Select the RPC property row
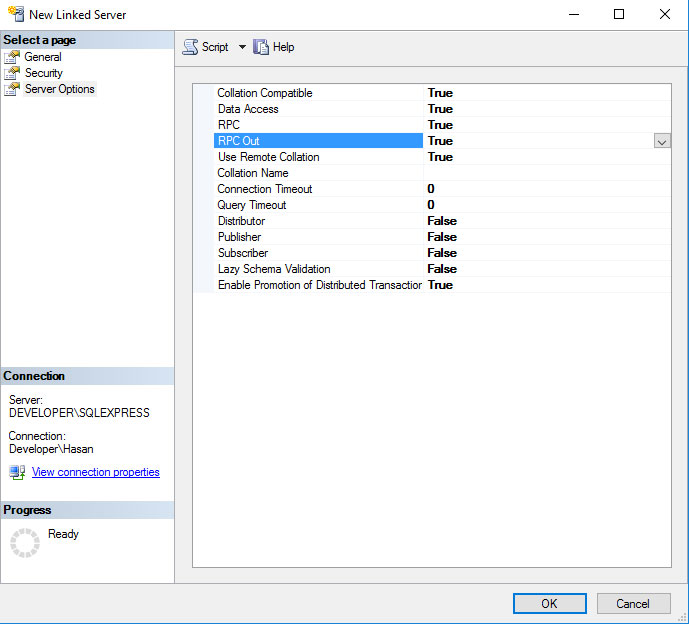 pyautogui.click(x=442, y=125)
